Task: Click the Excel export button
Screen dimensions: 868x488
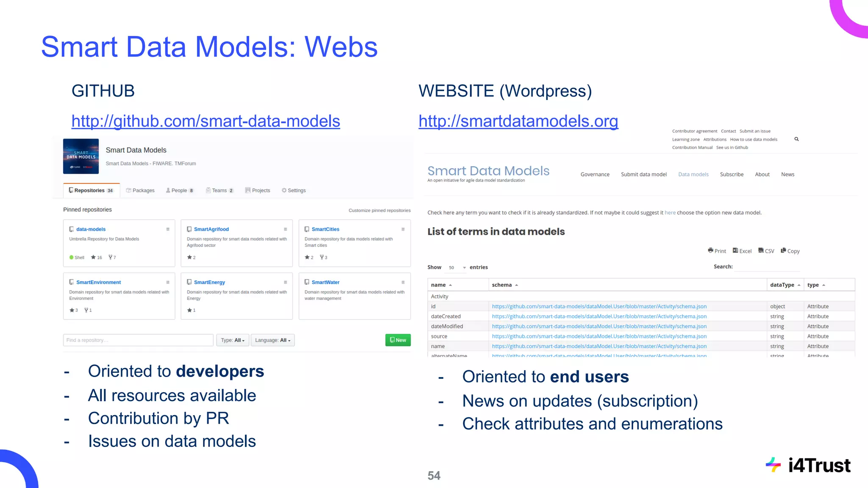Action: pos(742,251)
